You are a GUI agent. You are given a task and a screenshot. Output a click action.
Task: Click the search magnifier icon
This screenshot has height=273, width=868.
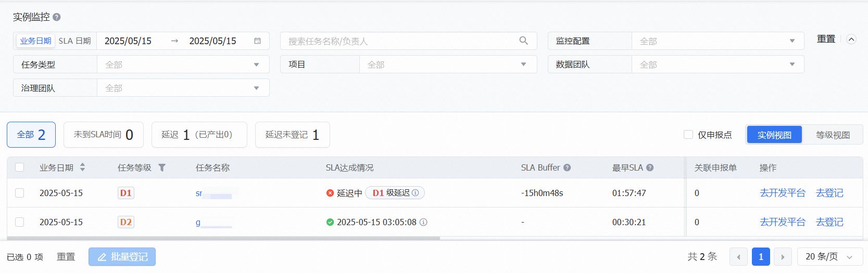(523, 41)
